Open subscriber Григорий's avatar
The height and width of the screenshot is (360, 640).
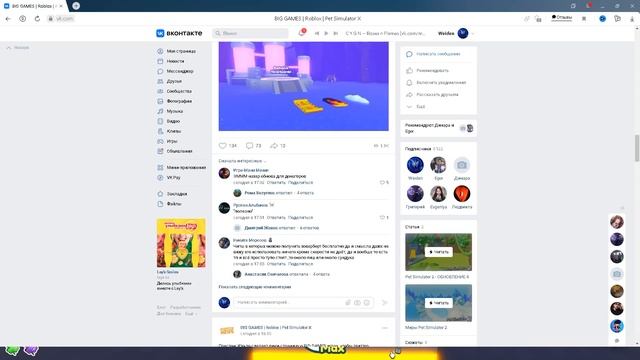coord(415,193)
